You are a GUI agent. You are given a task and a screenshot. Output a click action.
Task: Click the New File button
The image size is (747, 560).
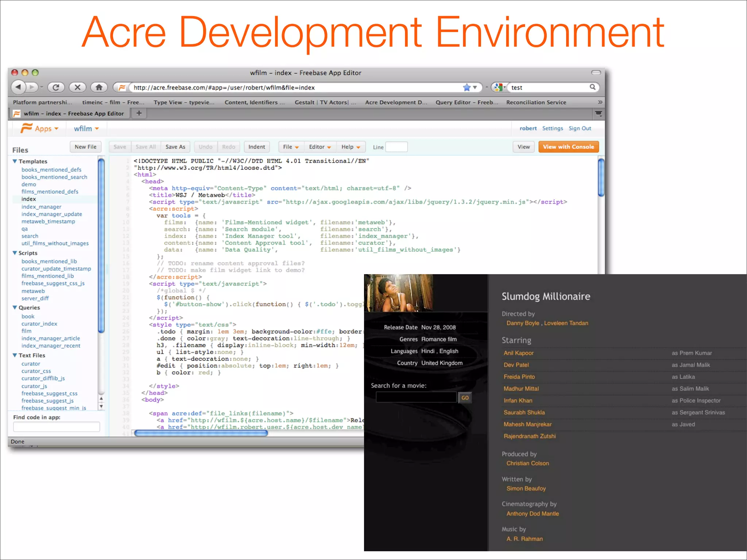[85, 147]
